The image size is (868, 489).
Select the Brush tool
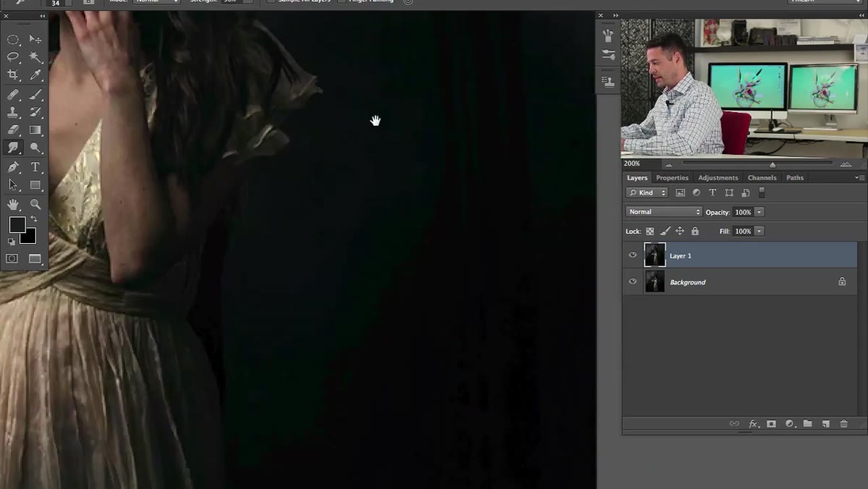pyautogui.click(x=35, y=94)
